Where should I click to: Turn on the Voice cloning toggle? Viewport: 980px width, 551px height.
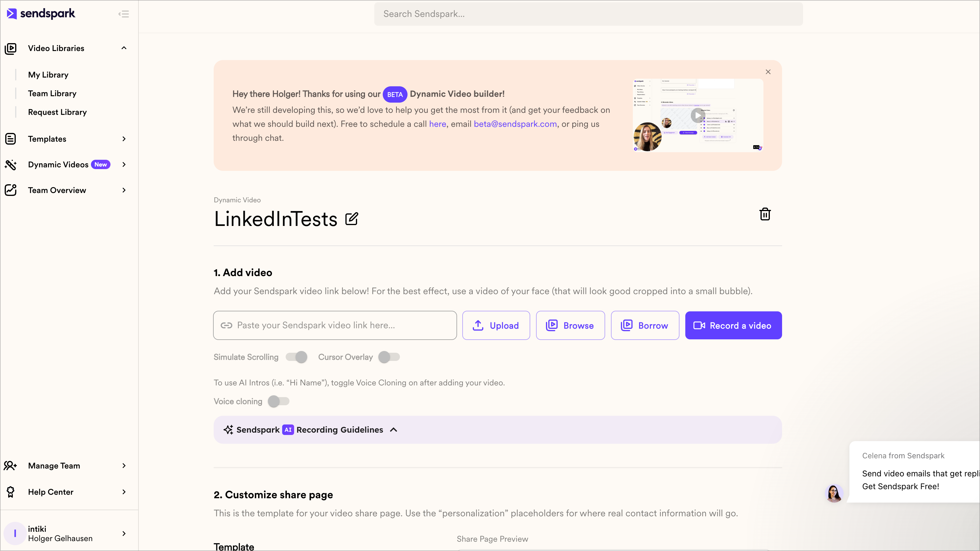278,401
